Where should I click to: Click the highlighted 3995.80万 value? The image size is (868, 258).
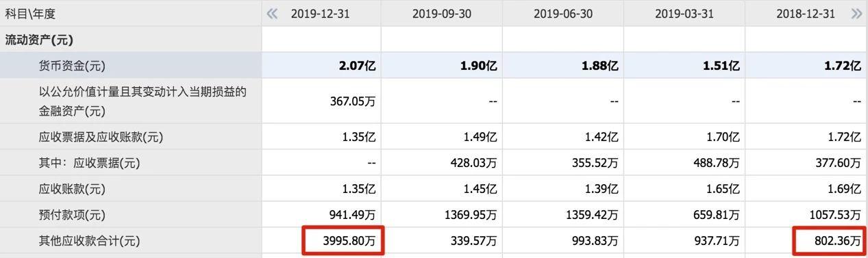[343, 241]
